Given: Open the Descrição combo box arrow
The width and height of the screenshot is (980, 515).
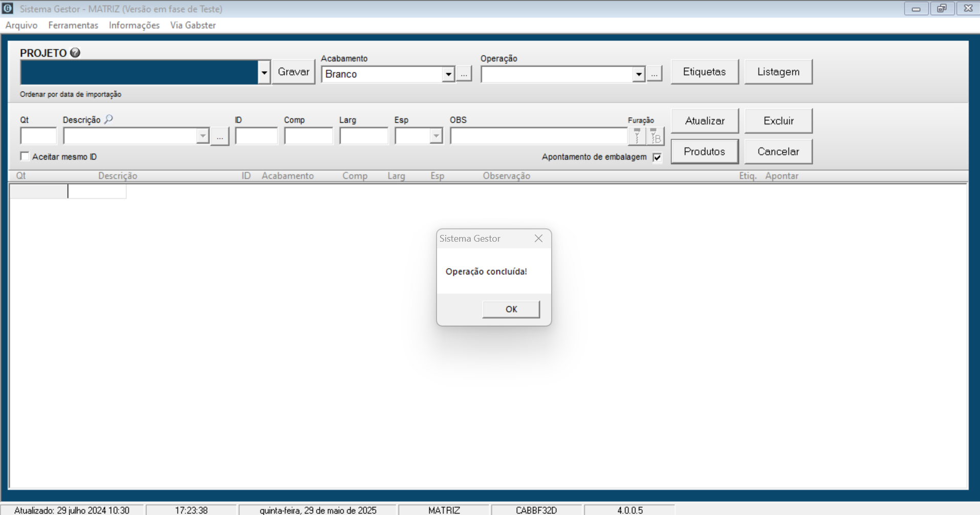Looking at the screenshot, I should pos(203,136).
